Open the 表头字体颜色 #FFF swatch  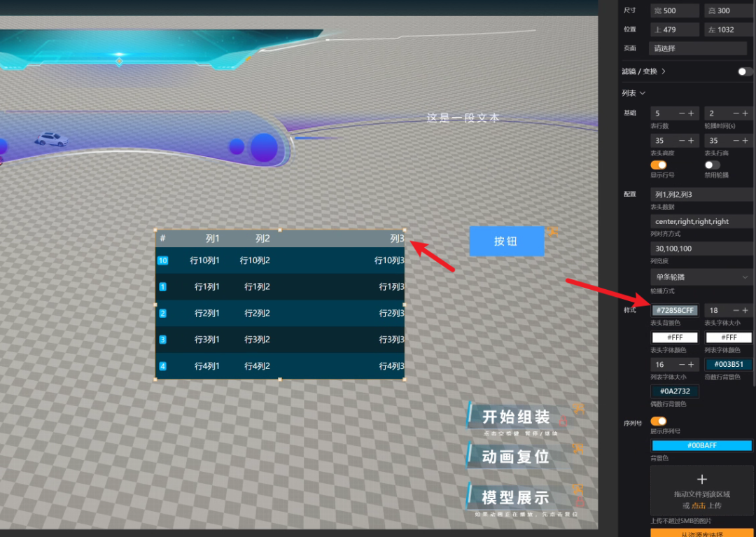pos(675,337)
